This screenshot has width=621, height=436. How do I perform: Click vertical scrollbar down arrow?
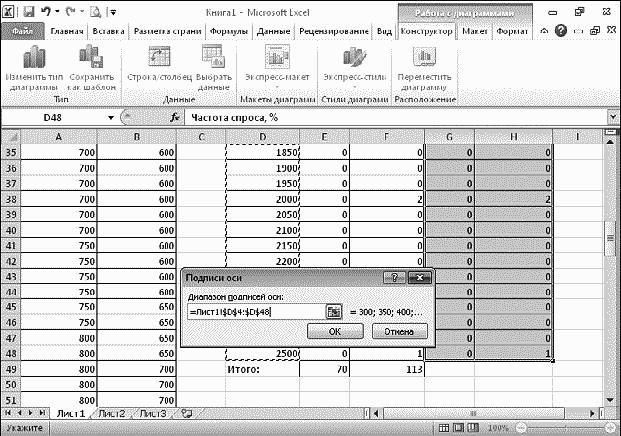(x=610, y=400)
